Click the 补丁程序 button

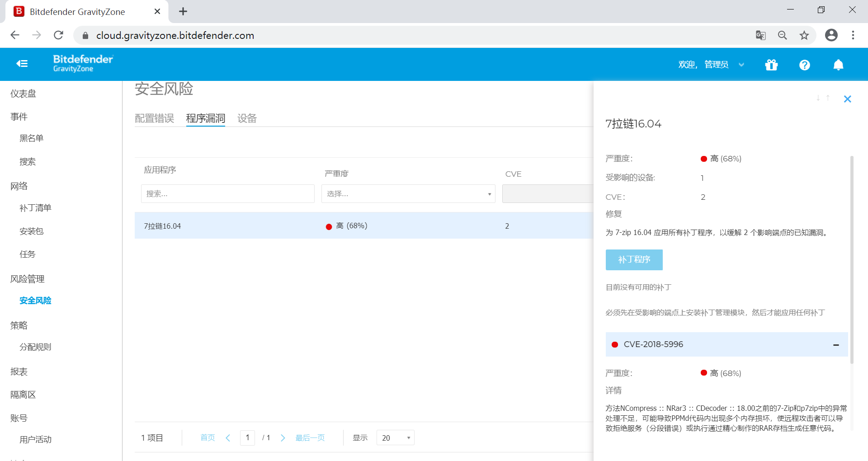pos(634,260)
